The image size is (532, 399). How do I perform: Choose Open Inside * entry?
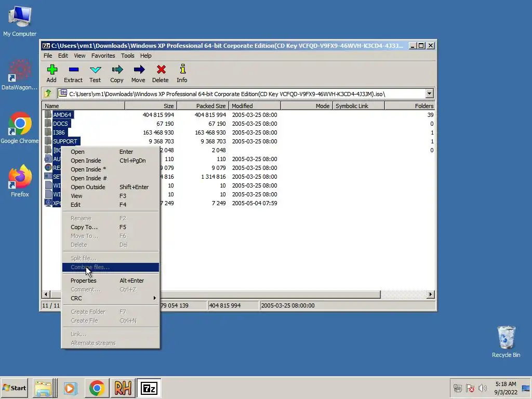111,169
